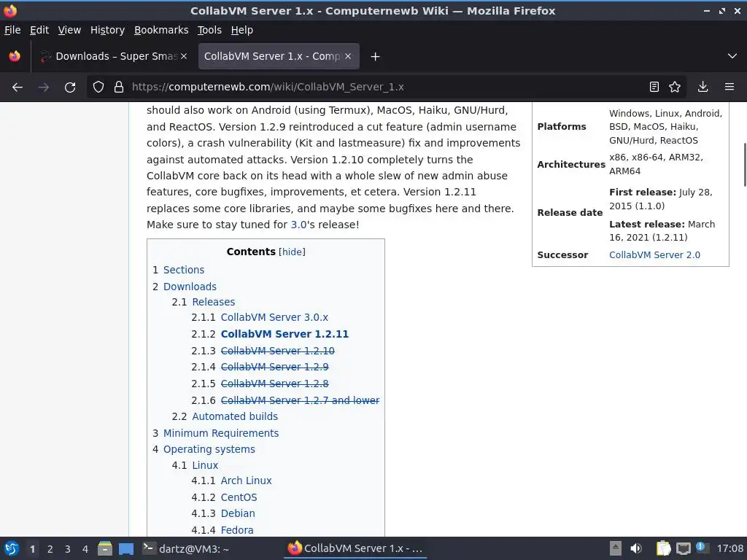
Task: Jump to Arch Linux entry
Action: coord(247,481)
